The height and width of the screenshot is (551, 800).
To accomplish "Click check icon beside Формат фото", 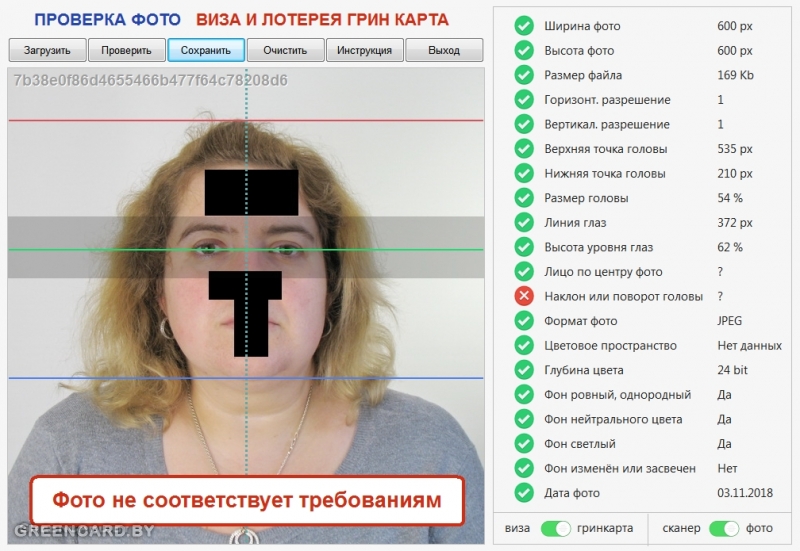I will [524, 320].
